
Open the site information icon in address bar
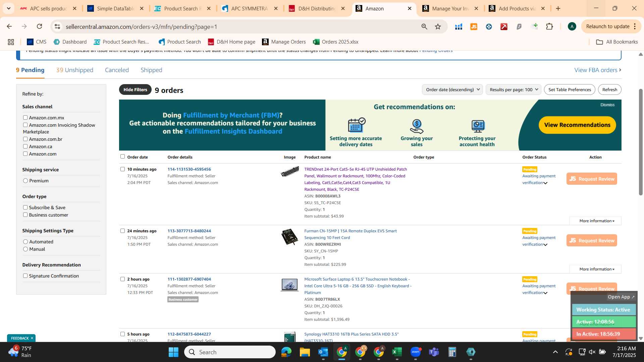tap(57, 26)
